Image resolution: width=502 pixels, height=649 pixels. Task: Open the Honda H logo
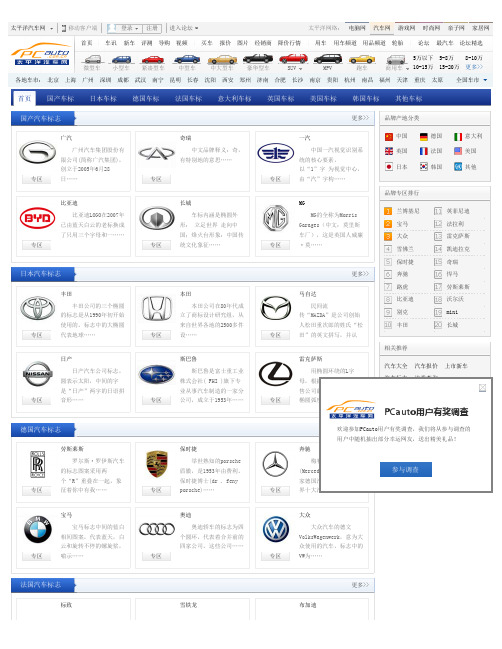[x=156, y=309]
